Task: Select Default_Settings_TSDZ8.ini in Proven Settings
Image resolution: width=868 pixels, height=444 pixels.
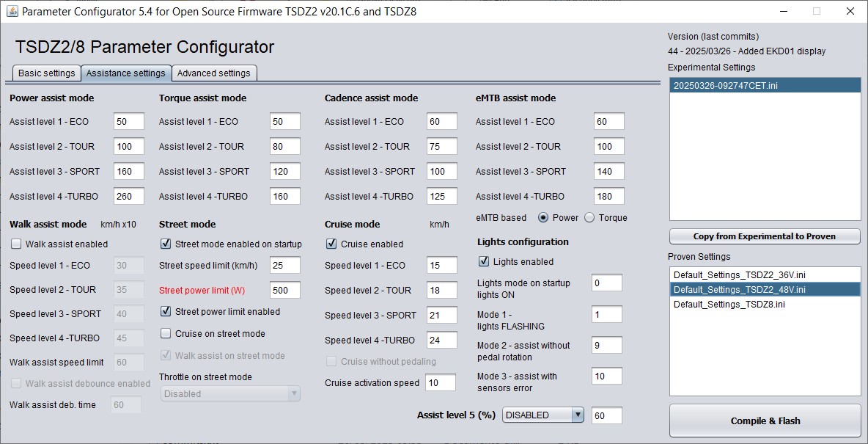Action: [x=765, y=305]
